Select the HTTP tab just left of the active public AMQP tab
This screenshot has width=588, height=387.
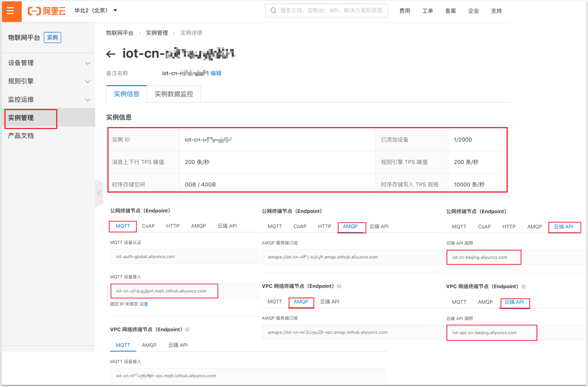(324, 226)
